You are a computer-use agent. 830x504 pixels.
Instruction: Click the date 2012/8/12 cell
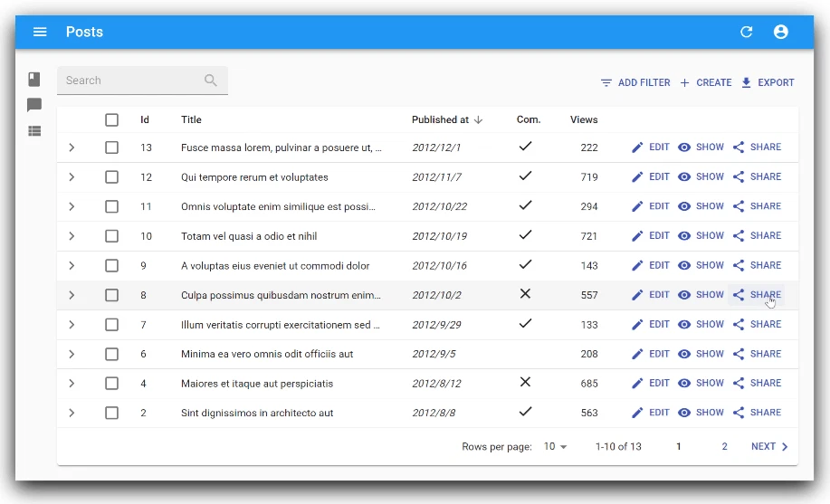click(436, 384)
